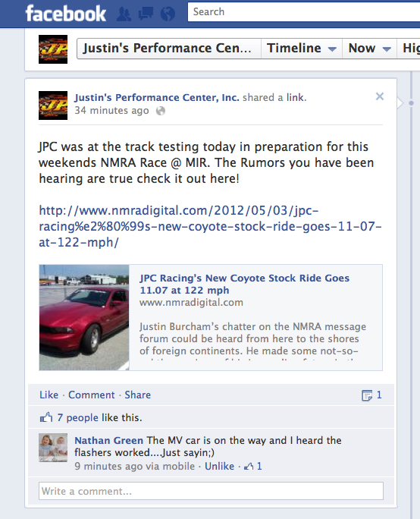Open the friend requests icon
The height and width of the screenshot is (519, 420).
click(124, 14)
